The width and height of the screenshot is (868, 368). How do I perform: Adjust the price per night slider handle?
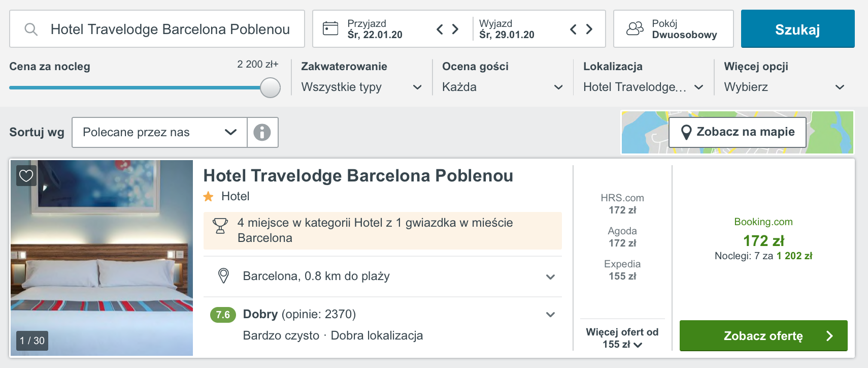[x=270, y=87]
